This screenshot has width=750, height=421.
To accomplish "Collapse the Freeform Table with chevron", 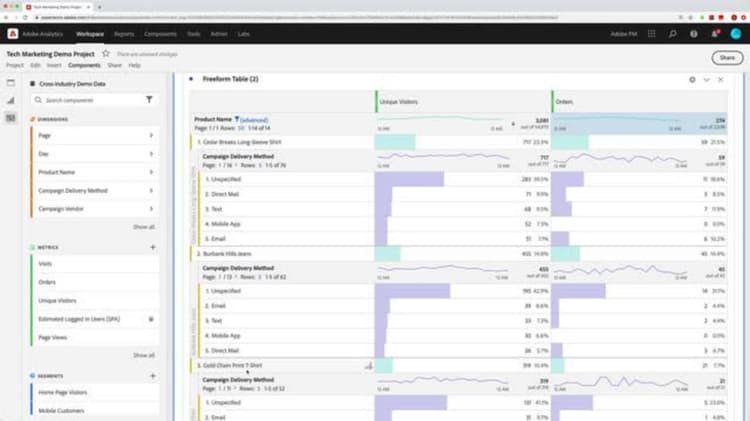I will [706, 80].
